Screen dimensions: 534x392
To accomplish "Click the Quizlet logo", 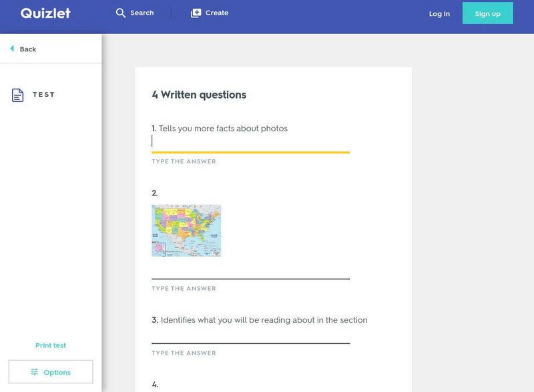I will [x=45, y=13].
